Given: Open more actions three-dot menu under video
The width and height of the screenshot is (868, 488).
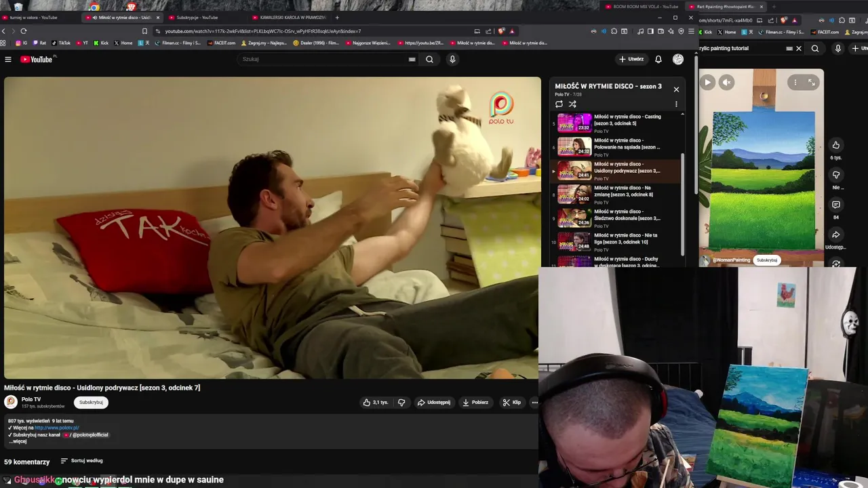Looking at the screenshot, I should [534, 403].
